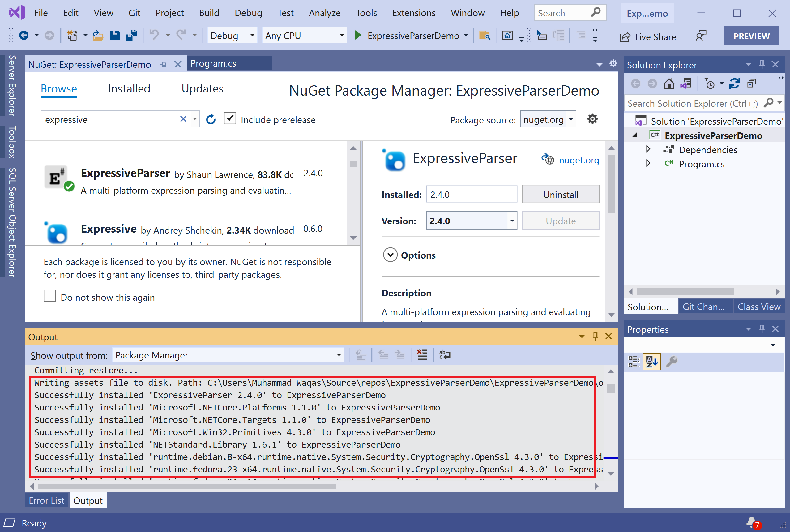Click Solution Explorer Home icon
The image size is (790, 532).
tap(669, 84)
